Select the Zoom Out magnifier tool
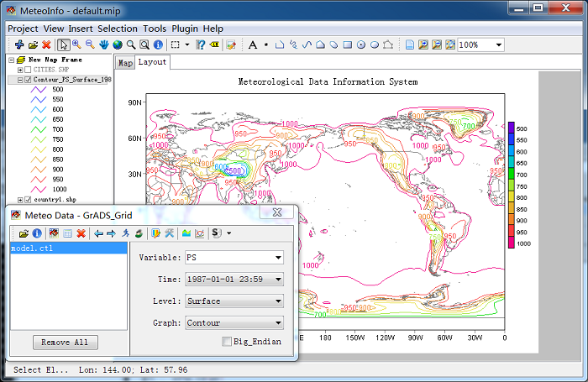Screen dimensions: 588x382 click(90, 44)
